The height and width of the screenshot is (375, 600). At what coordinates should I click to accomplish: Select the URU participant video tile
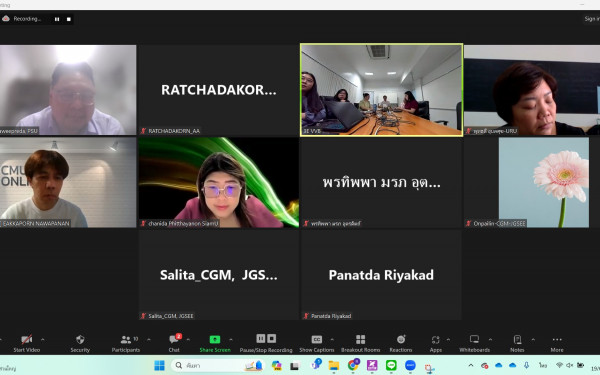[x=532, y=90]
